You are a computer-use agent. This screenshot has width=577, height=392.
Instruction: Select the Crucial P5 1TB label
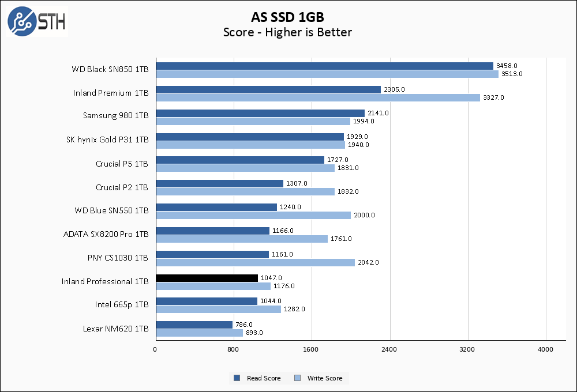(122, 164)
